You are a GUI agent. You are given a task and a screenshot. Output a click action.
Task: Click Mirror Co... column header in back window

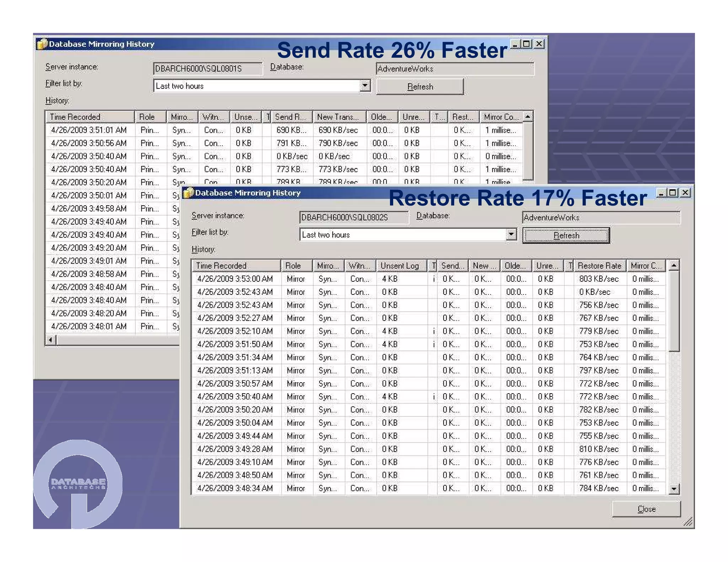tap(501, 117)
